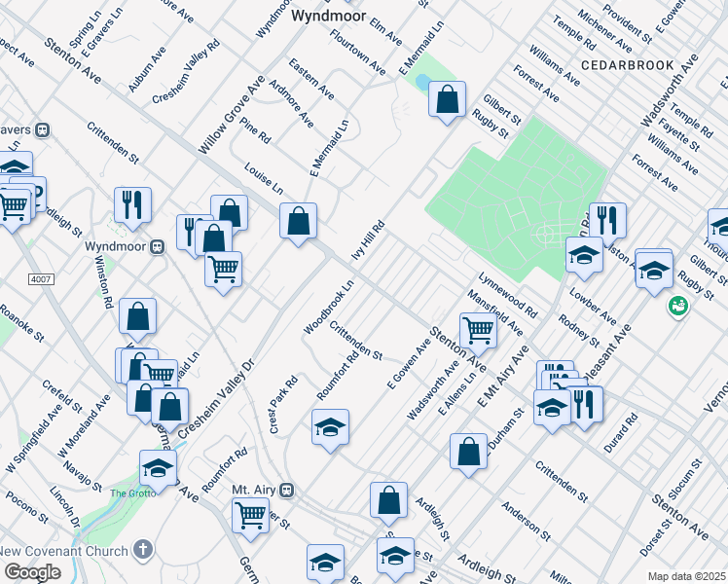
Task: Click the Pine Rd label
Action: 254,130
